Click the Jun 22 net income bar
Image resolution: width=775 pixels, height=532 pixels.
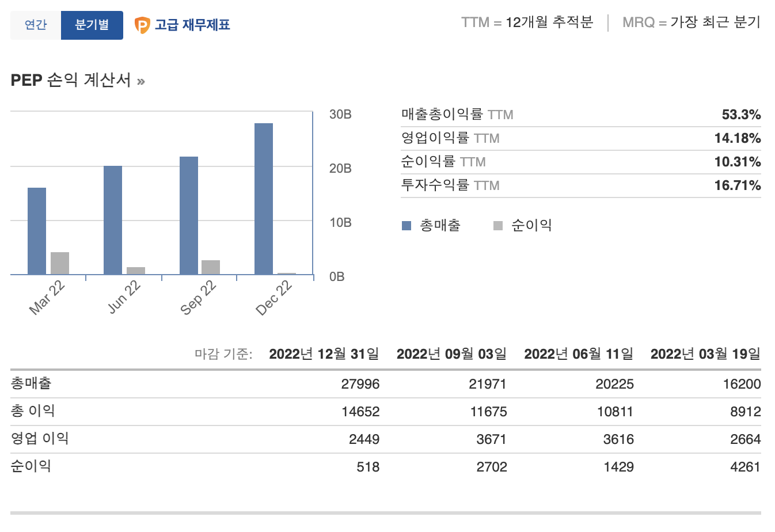[136, 271]
